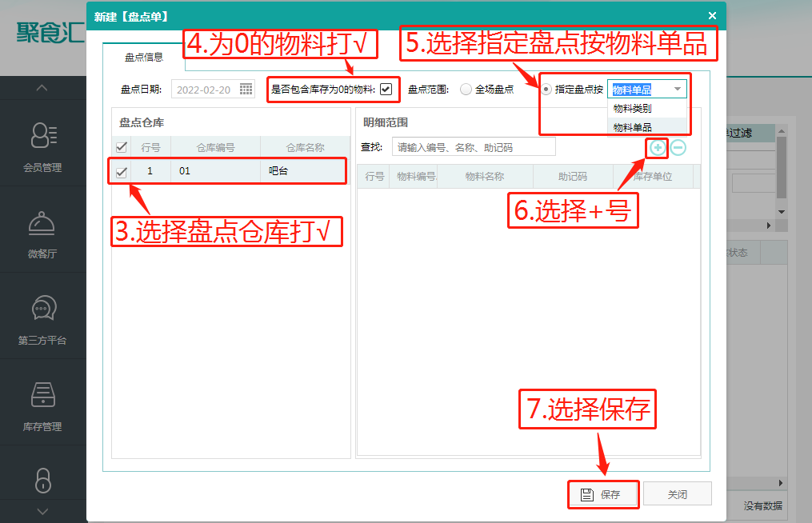Image resolution: width=812 pixels, height=523 pixels.
Task: Open the lock icon module in sidebar
Action: pos(43,480)
